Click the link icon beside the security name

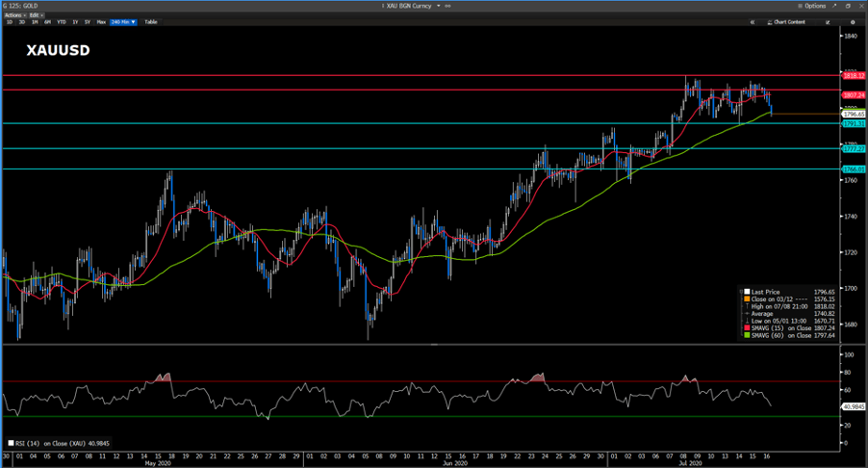447,6
